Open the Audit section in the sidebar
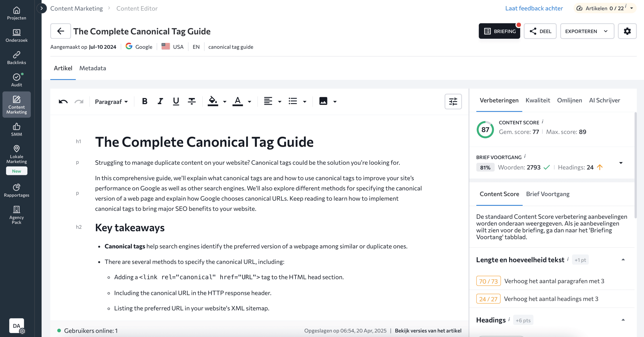 click(x=17, y=80)
